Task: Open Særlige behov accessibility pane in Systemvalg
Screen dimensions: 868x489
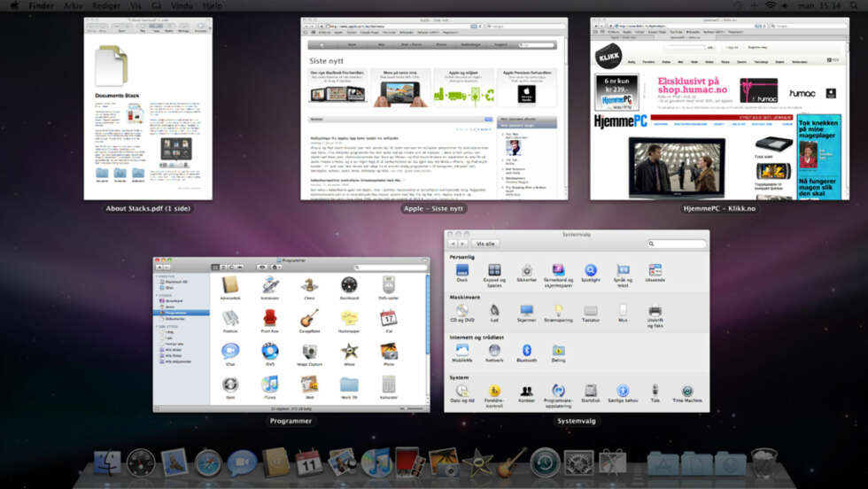Action: 623,393
